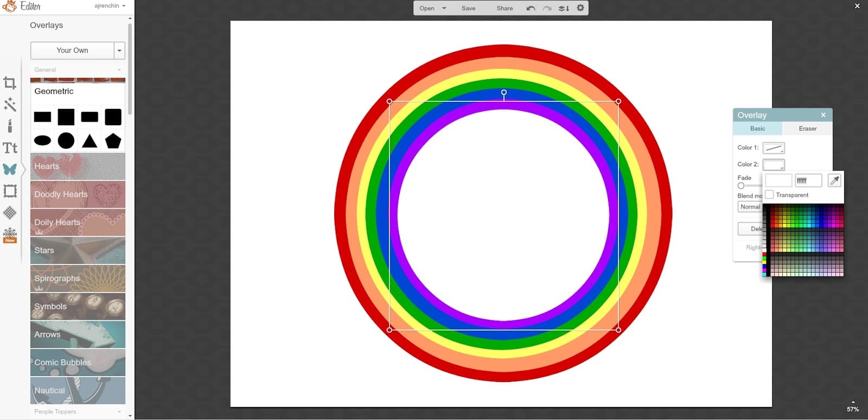Select the Text tool (Tt)
The image size is (868, 420).
pyautogui.click(x=10, y=148)
